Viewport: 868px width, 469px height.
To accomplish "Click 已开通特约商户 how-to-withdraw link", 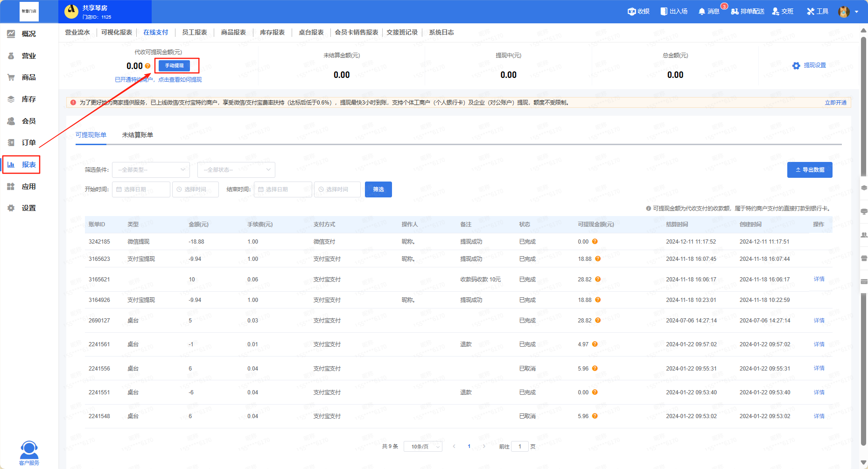I will pyautogui.click(x=158, y=80).
